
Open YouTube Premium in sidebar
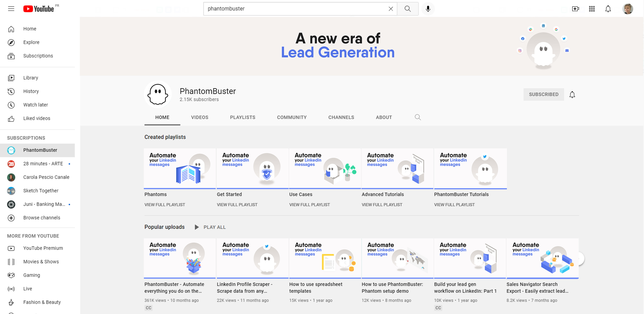click(x=38, y=248)
